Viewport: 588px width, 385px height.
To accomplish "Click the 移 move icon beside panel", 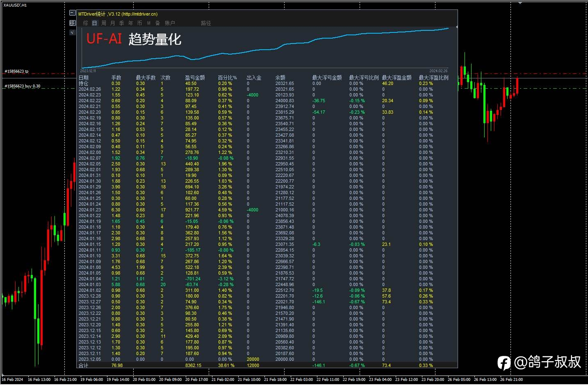I will (x=73, y=23).
